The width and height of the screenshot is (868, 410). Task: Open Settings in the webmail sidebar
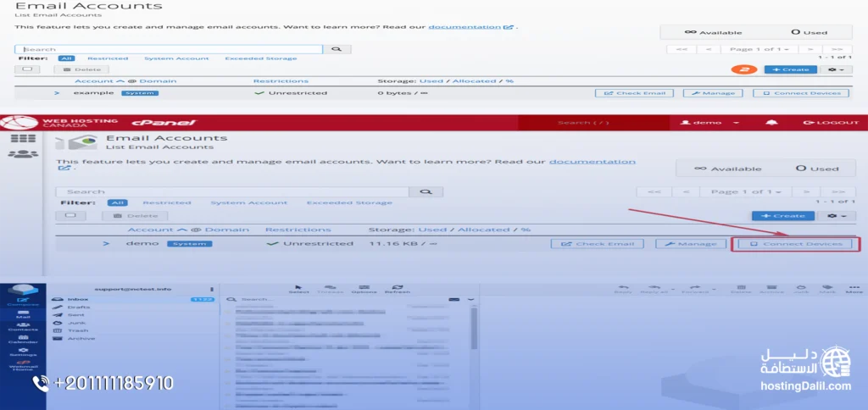23,352
